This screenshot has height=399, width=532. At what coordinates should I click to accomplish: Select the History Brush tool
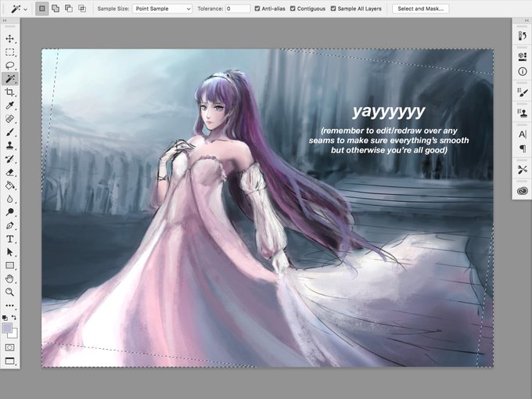[x=10, y=159]
